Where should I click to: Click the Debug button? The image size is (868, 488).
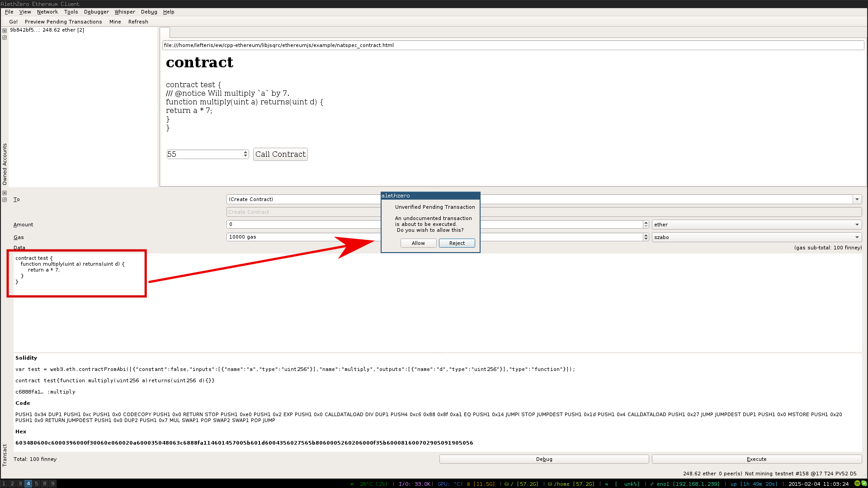point(544,459)
